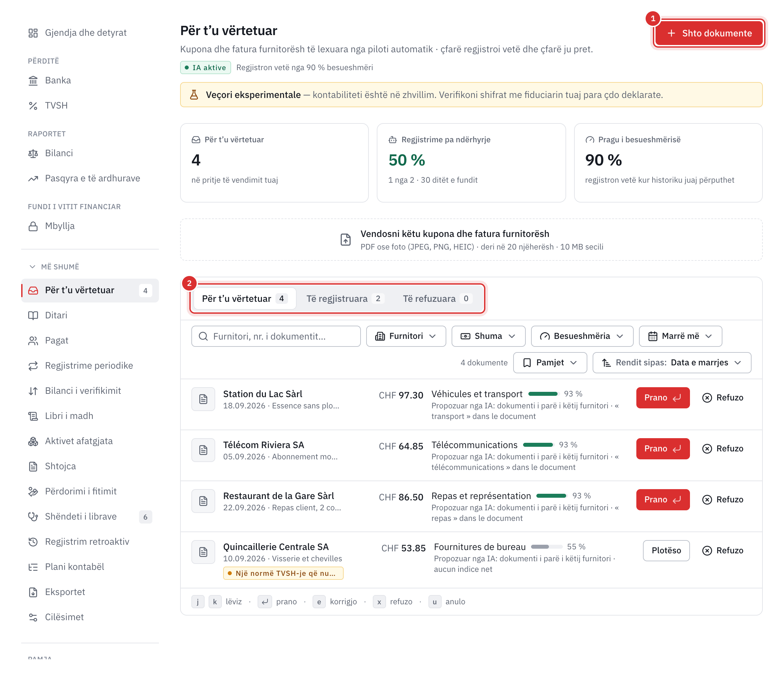Click the 55 % confidence bar

[547, 547]
